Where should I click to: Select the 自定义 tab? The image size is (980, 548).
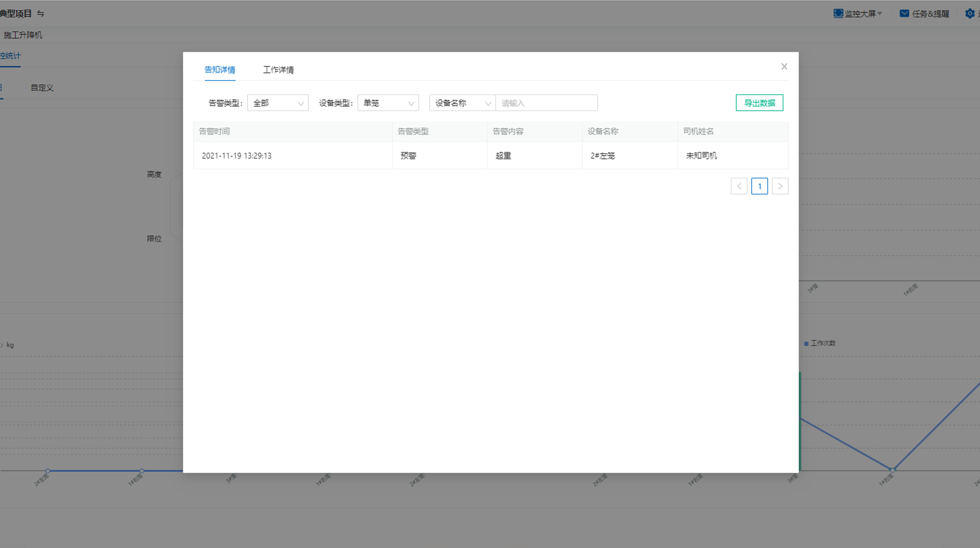[42, 87]
